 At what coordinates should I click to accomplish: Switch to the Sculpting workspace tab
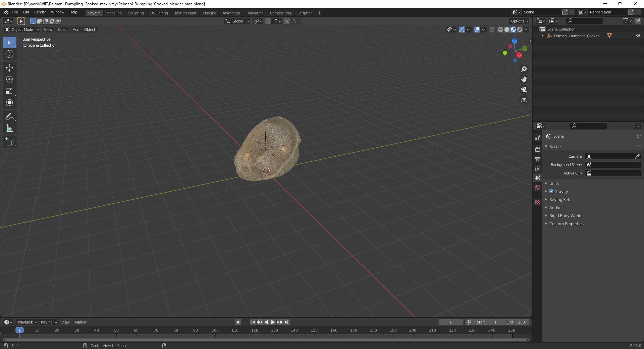coord(136,13)
